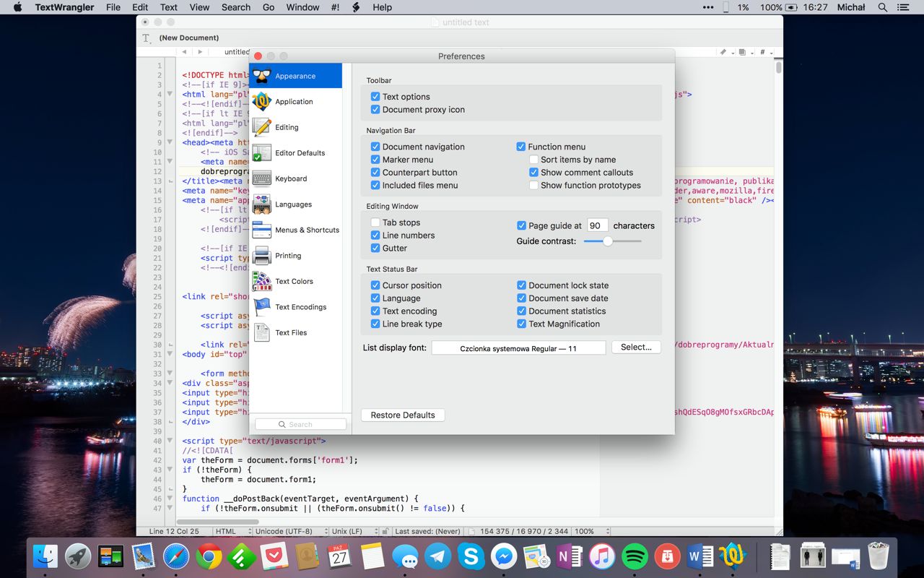Open Spotify from the Dock

coord(635,556)
